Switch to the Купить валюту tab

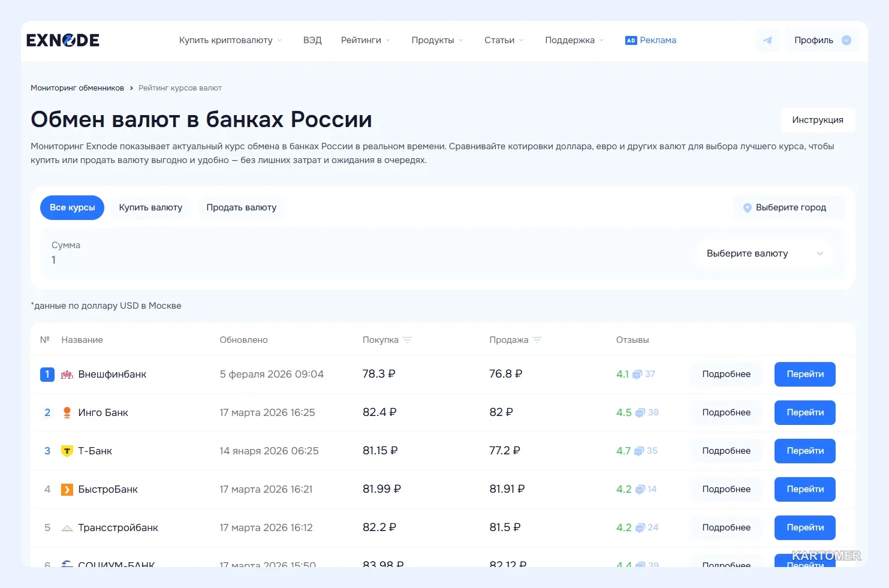[x=150, y=207]
